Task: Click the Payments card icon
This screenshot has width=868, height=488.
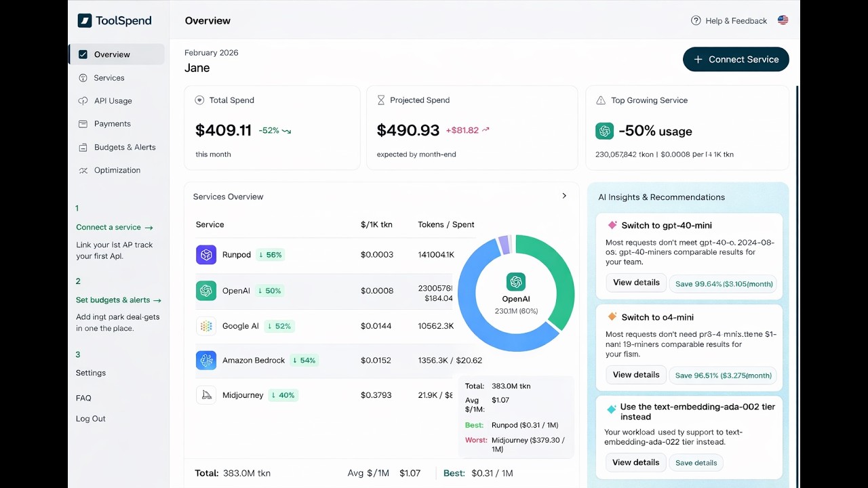Action: click(83, 124)
